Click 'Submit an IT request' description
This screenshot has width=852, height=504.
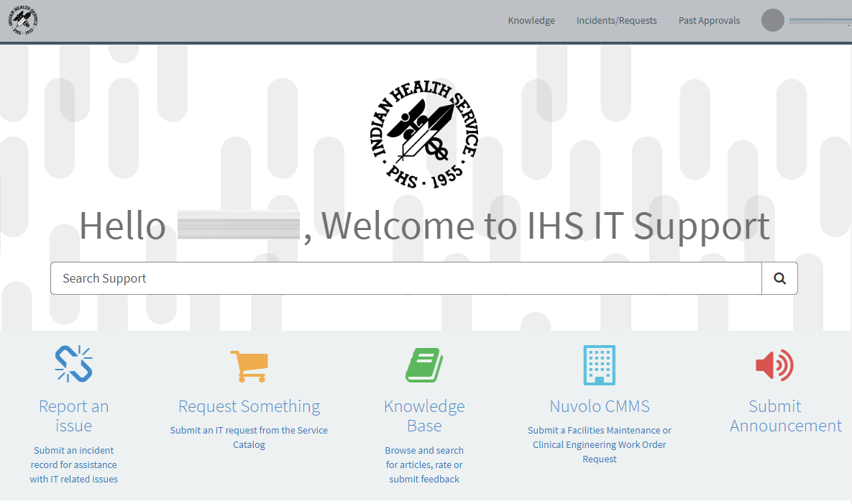point(249,437)
